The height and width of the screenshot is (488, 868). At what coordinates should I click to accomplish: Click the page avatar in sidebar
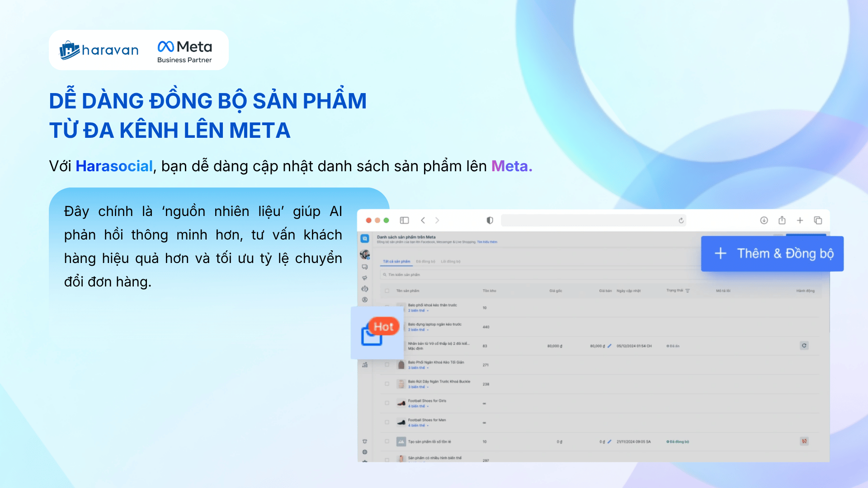tap(365, 254)
